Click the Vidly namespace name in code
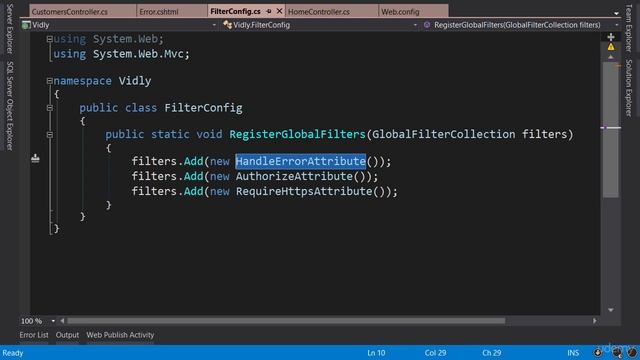The image size is (640, 360). (x=135, y=81)
